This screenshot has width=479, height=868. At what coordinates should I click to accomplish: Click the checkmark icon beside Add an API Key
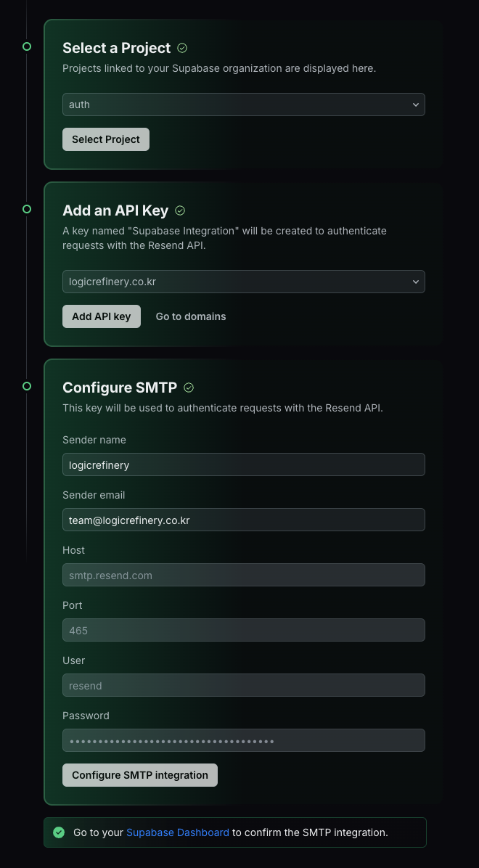pos(180,210)
